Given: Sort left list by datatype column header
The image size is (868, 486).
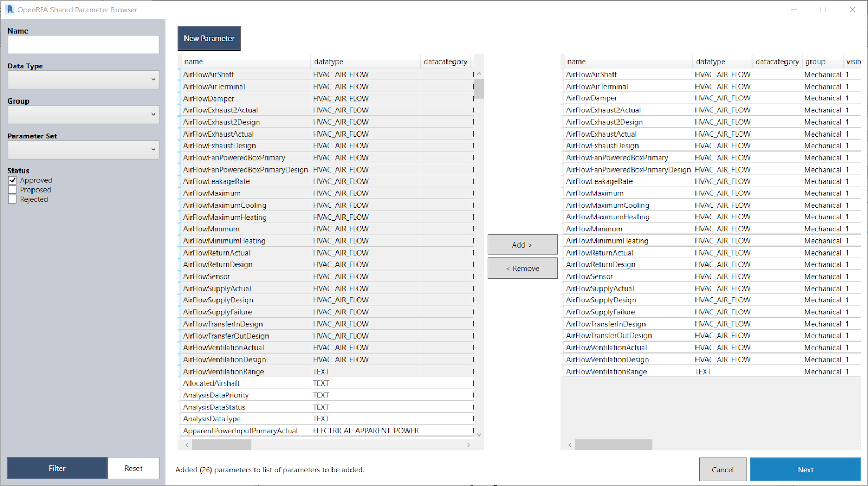Looking at the screenshot, I should (365, 61).
